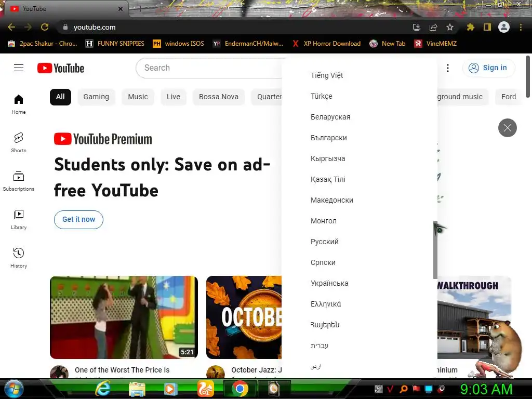Open Subscriptions in the sidebar
This screenshot has width=532, height=399.
(19, 181)
